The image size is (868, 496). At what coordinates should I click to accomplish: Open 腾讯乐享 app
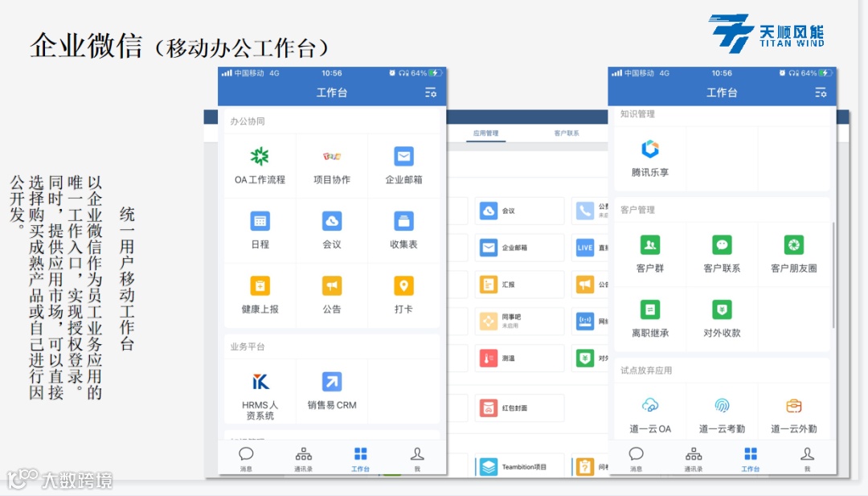click(x=650, y=158)
